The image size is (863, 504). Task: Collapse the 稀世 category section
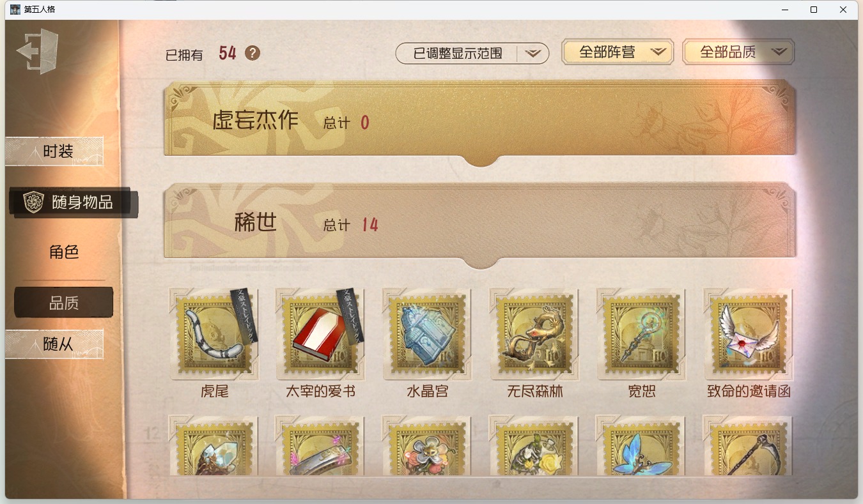(479, 223)
